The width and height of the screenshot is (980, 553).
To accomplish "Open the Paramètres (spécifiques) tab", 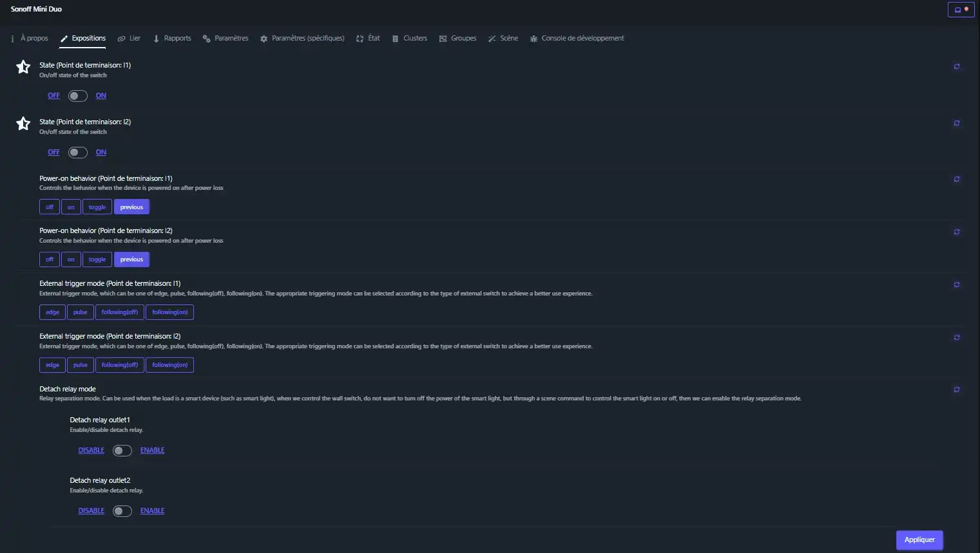I will coord(302,39).
